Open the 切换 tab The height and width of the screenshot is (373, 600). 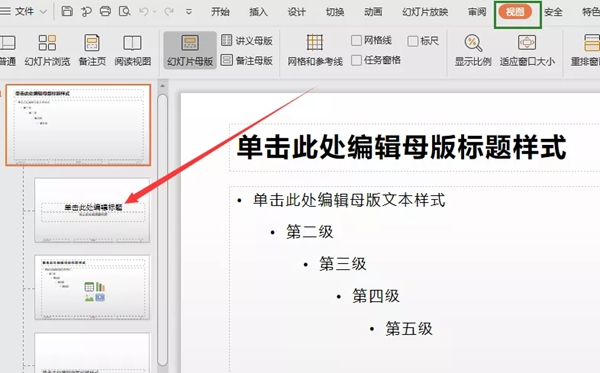335,12
